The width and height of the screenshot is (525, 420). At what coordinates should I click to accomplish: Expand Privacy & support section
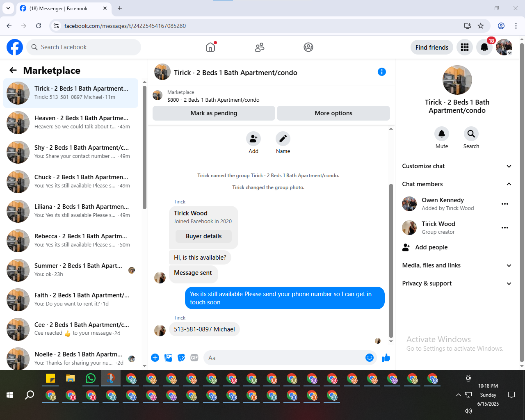click(457, 283)
